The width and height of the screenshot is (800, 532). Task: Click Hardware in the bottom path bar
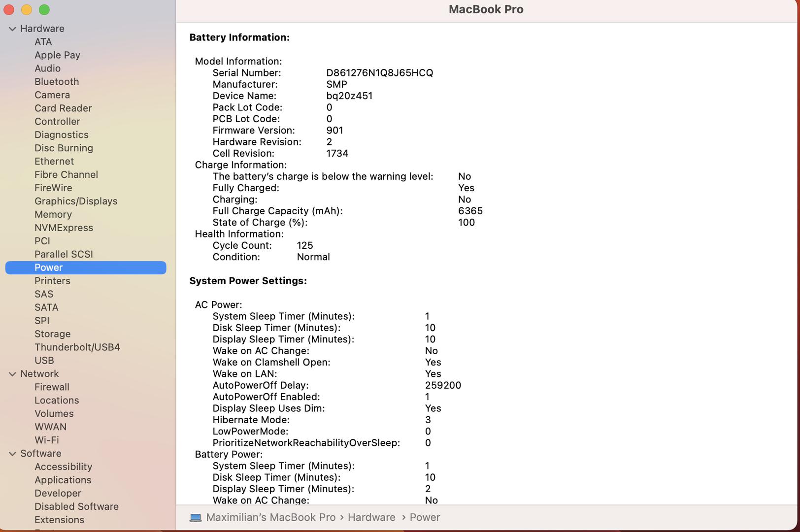(x=371, y=518)
